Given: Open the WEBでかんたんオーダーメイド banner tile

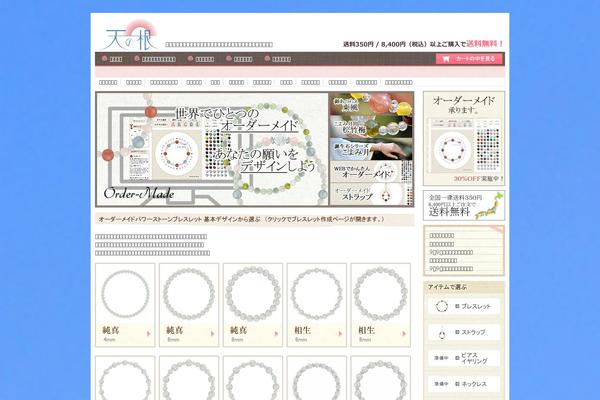Looking at the screenshot, I should pyautogui.click(x=371, y=171).
